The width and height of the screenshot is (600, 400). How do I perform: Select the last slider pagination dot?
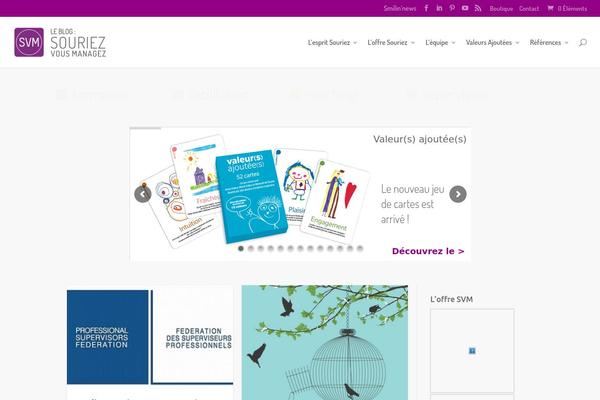(360, 248)
